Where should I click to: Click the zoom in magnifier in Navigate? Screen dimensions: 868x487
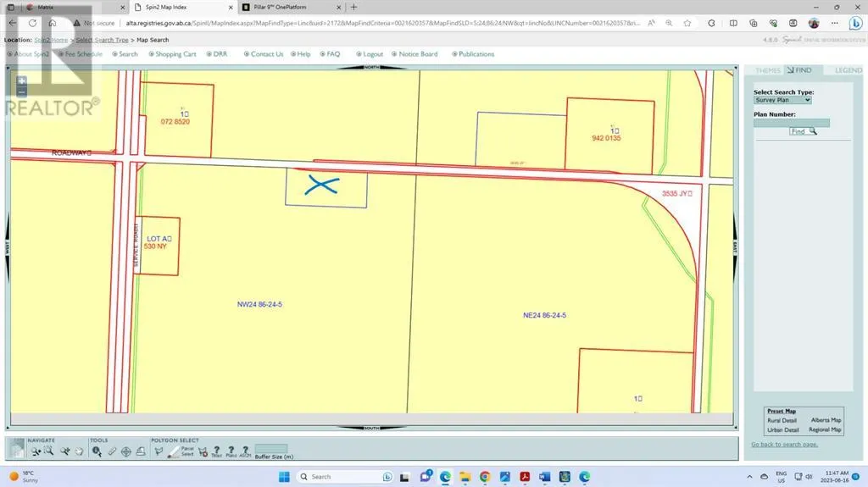pyautogui.click(x=36, y=451)
